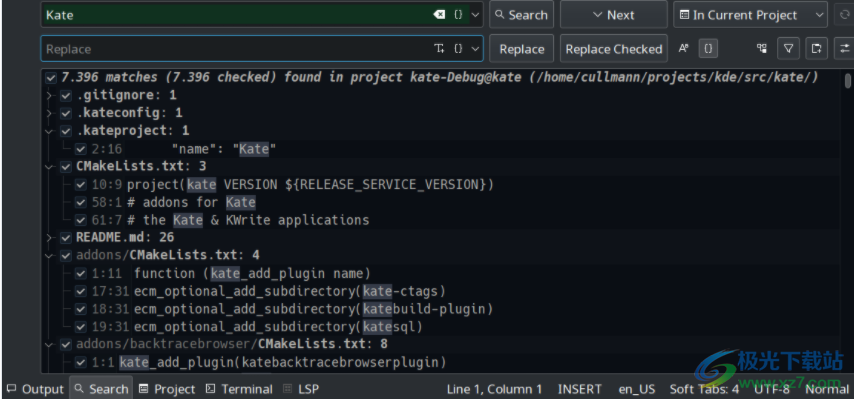854x399 pixels.
Task: Insert replace placeholder via T+ icon
Action: click(440, 48)
